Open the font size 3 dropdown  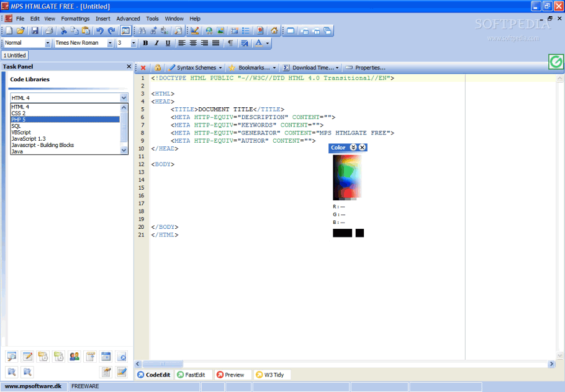[133, 43]
